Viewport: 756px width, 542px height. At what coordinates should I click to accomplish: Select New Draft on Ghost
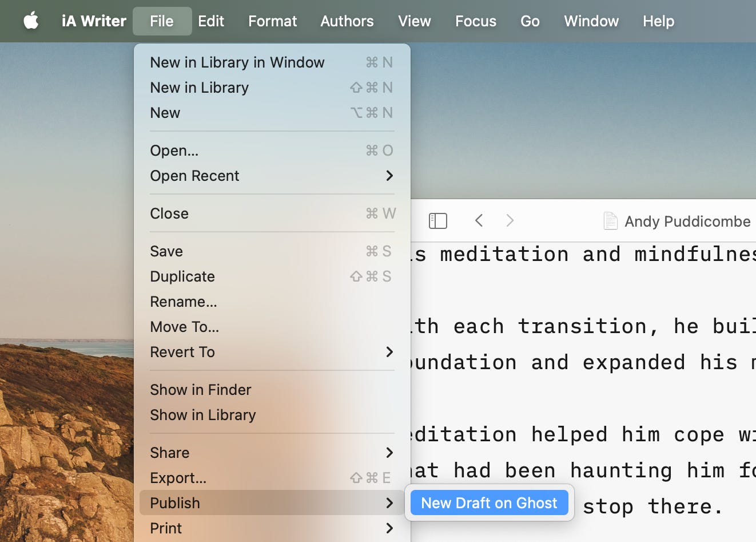(489, 503)
